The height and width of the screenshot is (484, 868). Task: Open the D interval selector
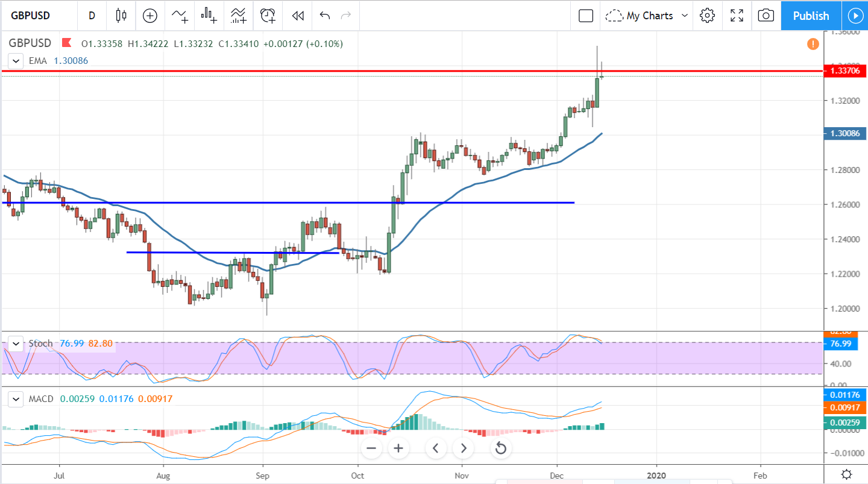point(92,16)
